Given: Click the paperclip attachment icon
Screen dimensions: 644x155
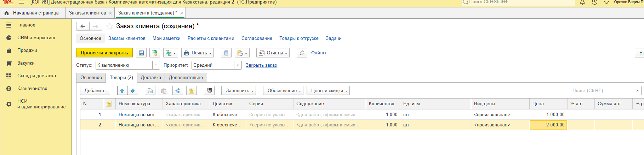Looking at the screenshot, I should click(302, 53).
